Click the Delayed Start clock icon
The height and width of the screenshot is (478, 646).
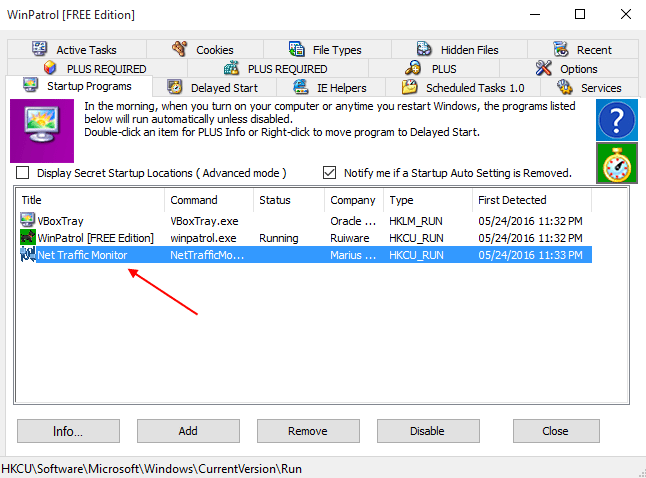[x=175, y=87]
